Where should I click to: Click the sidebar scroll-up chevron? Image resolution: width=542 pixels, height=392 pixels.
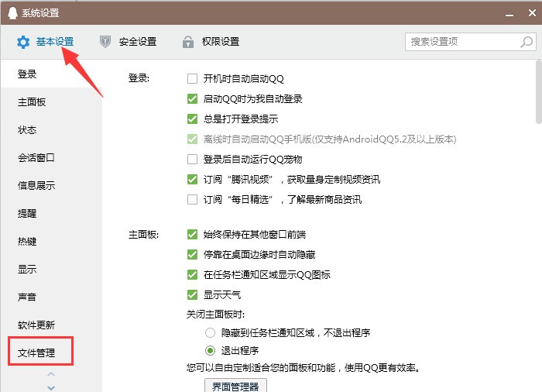tap(51, 374)
